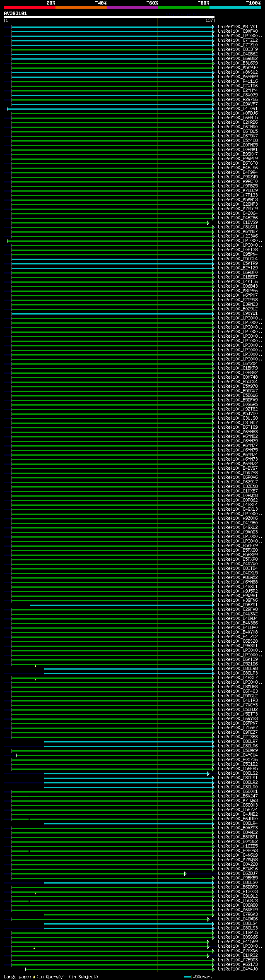The image size is (265, 980).
Task: Click the query end position 137
Action: click(x=209, y=20)
